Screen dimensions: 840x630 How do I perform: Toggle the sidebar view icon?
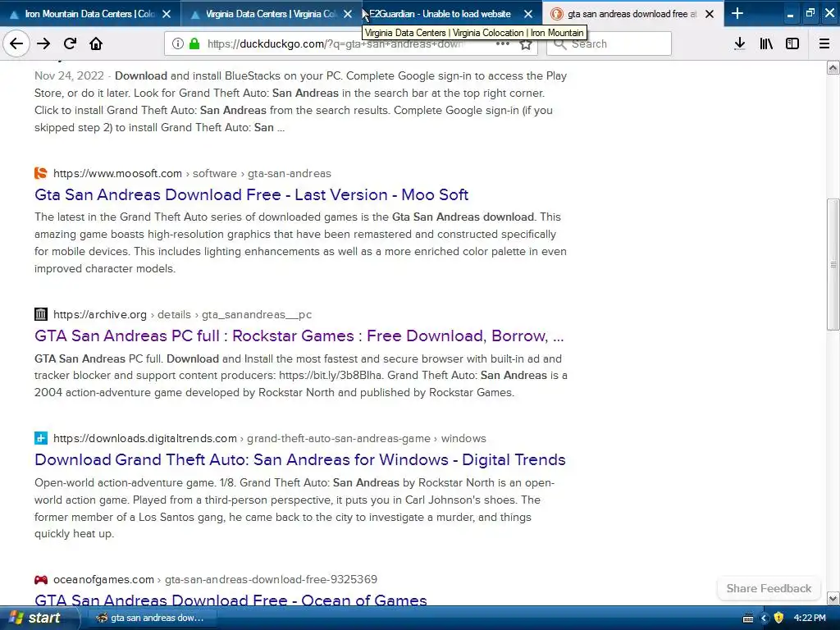coord(792,43)
